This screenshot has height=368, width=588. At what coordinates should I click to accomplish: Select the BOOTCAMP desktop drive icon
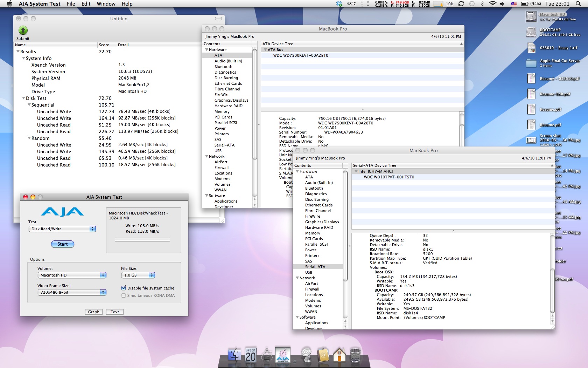point(531,32)
